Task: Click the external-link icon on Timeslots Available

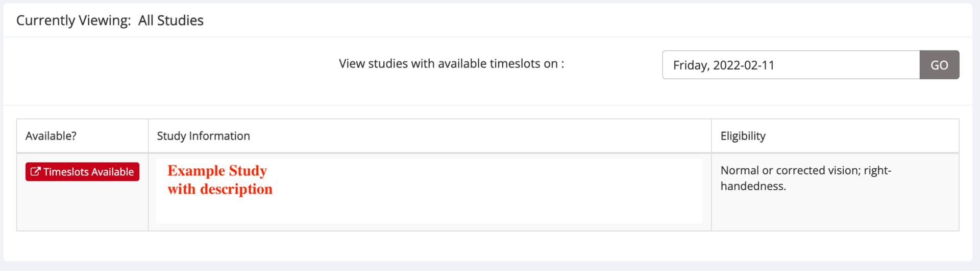Action: click(x=35, y=172)
